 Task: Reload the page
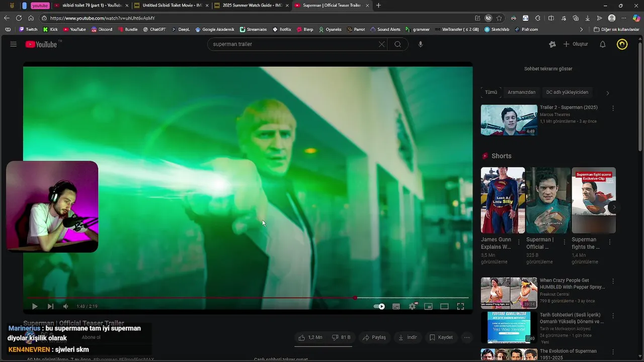(19, 18)
